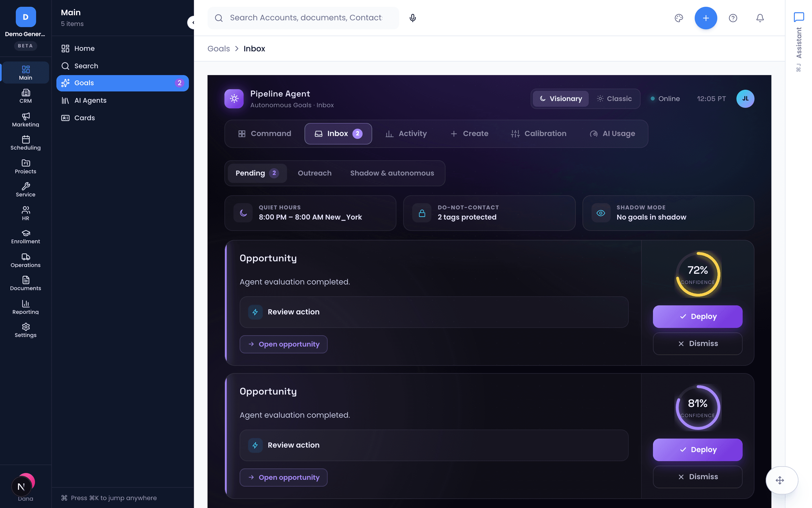Open the Enrollment module
This screenshot has height=508, width=812.
[x=25, y=237]
